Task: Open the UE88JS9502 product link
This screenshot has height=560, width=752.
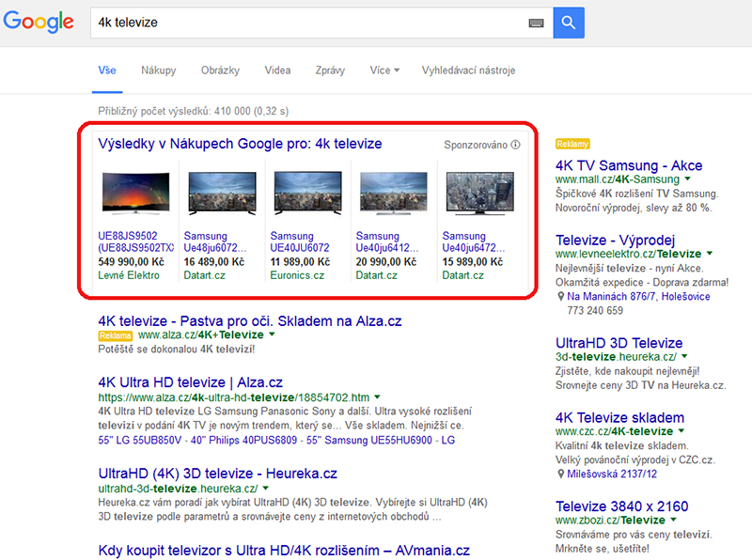Action: 135,241
